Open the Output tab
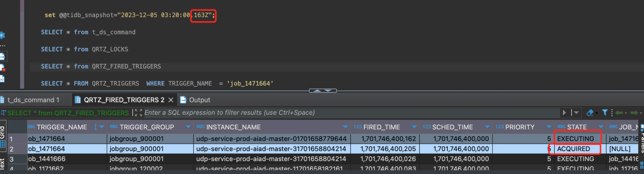 point(199,100)
